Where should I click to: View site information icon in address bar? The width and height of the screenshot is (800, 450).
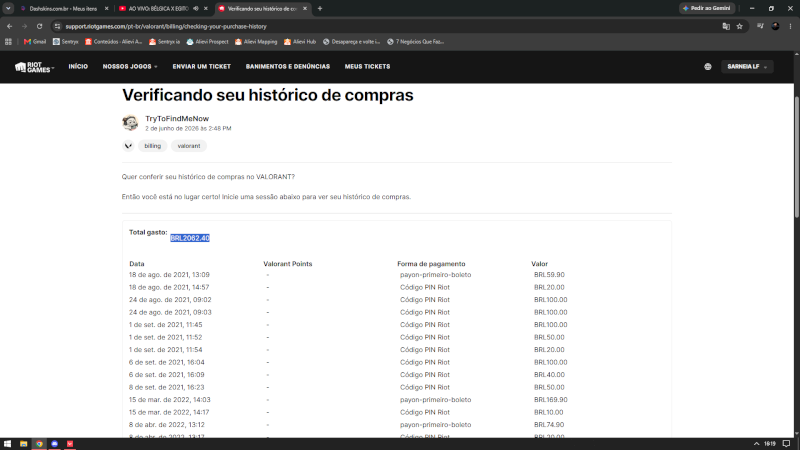[x=57, y=26]
